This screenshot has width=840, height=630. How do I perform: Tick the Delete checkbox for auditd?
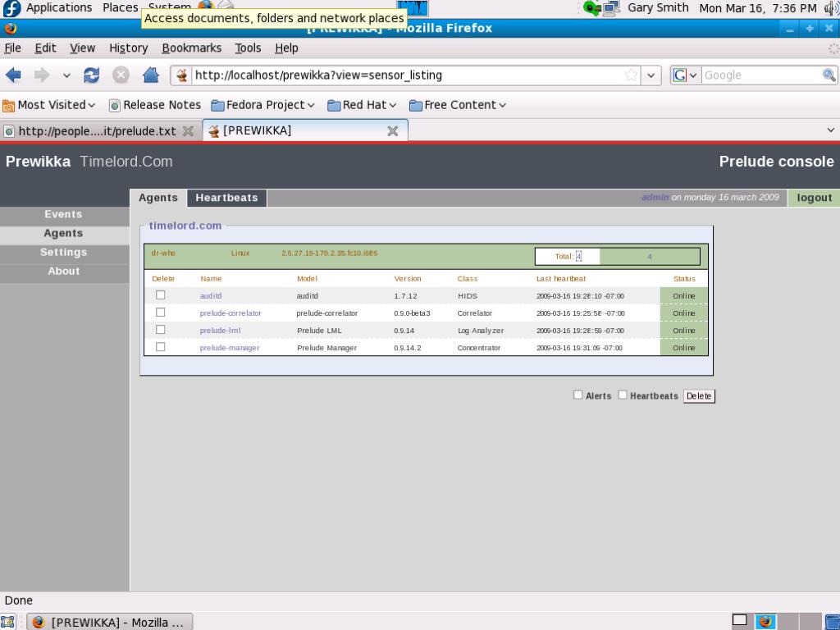pos(160,295)
